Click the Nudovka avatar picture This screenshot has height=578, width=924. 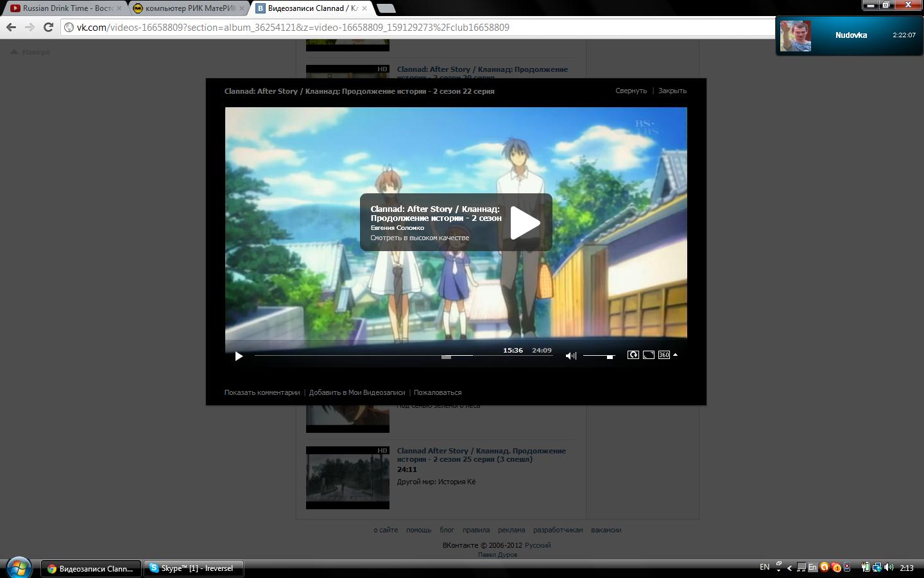[796, 36]
